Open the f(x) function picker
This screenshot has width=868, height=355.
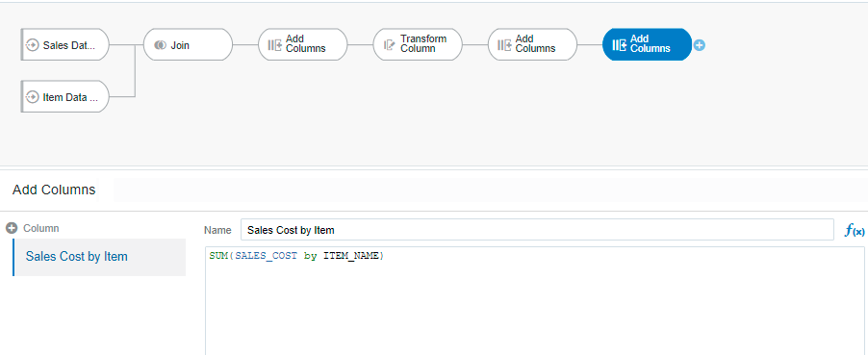(x=855, y=230)
